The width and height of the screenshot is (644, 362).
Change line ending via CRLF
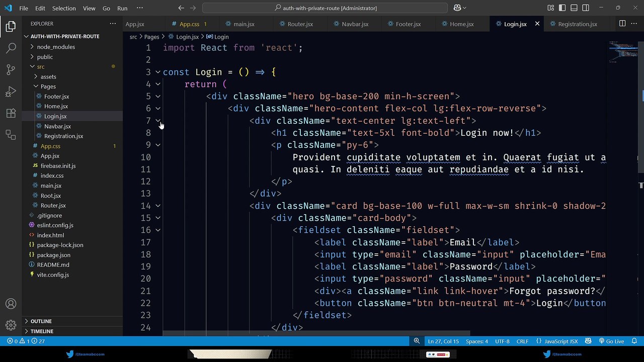[522, 341]
